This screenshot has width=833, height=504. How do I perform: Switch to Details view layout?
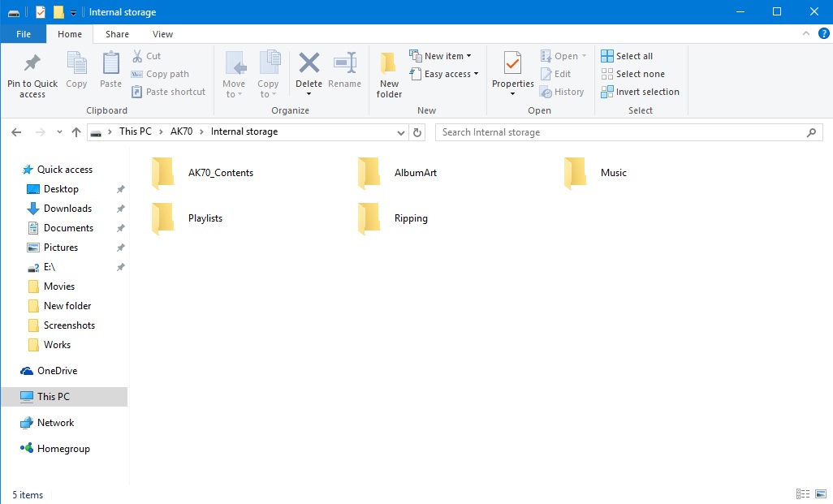coord(803,494)
